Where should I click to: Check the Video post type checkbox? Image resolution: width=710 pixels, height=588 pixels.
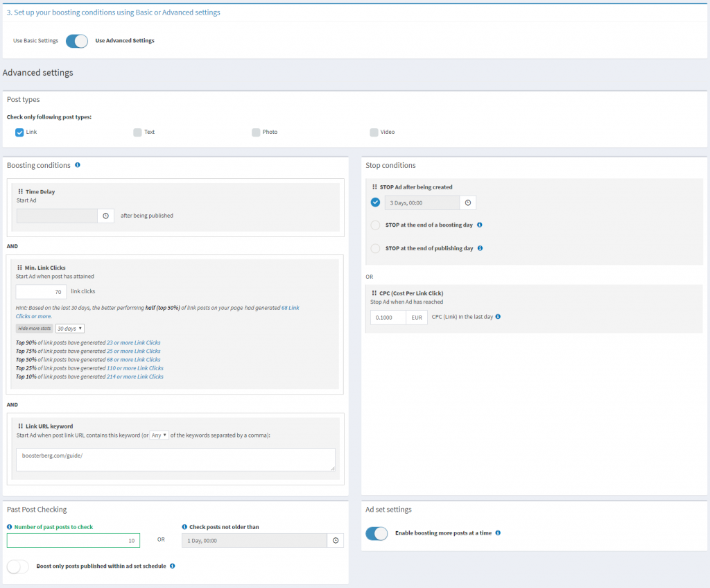[374, 132]
